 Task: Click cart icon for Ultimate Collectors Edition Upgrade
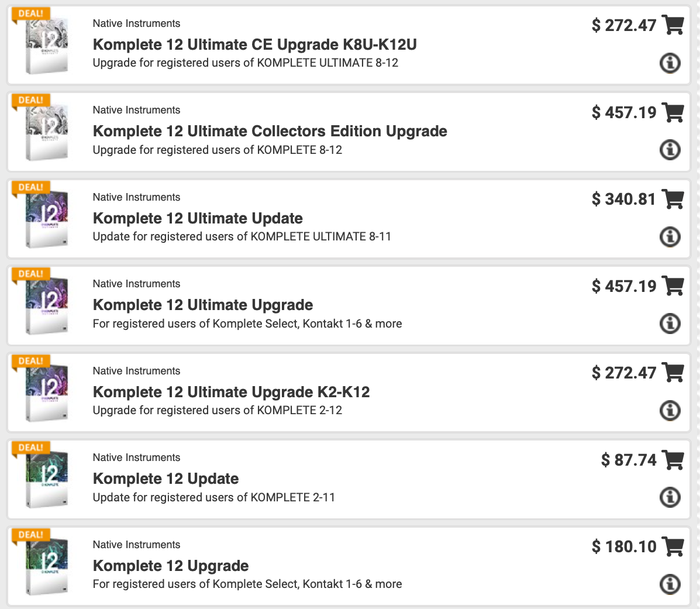(673, 112)
